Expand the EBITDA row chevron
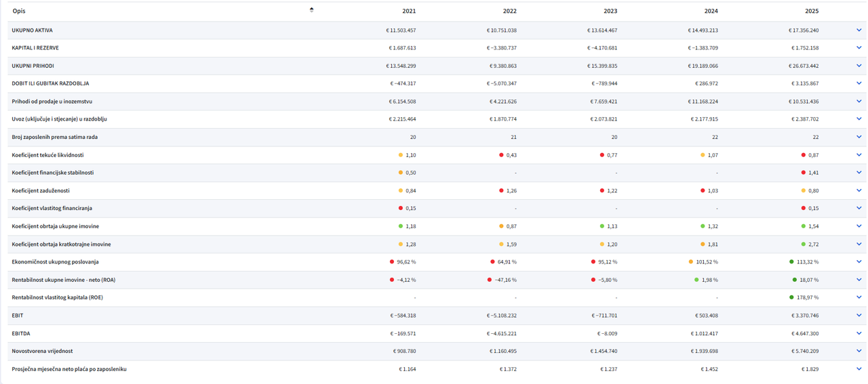The image size is (868, 384). point(859,333)
